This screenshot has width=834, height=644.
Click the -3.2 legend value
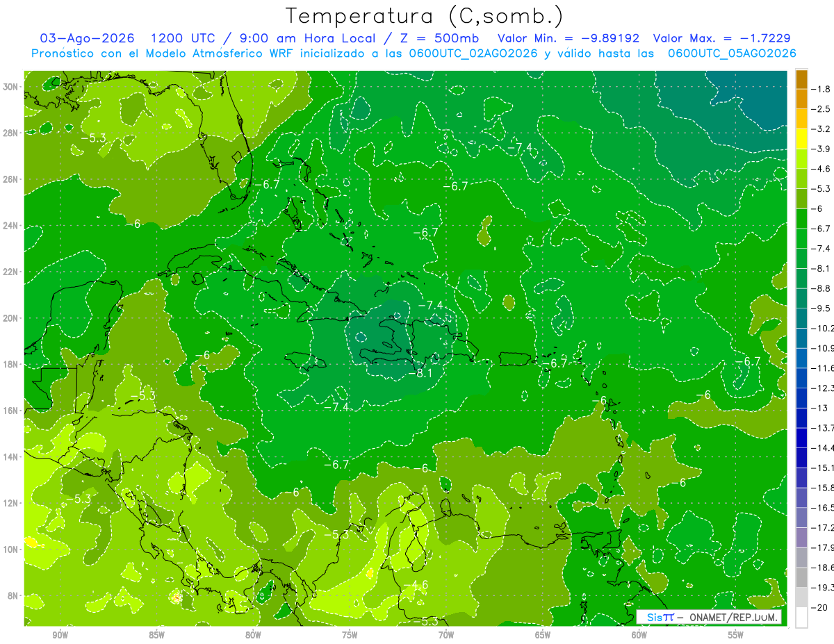coord(821,129)
